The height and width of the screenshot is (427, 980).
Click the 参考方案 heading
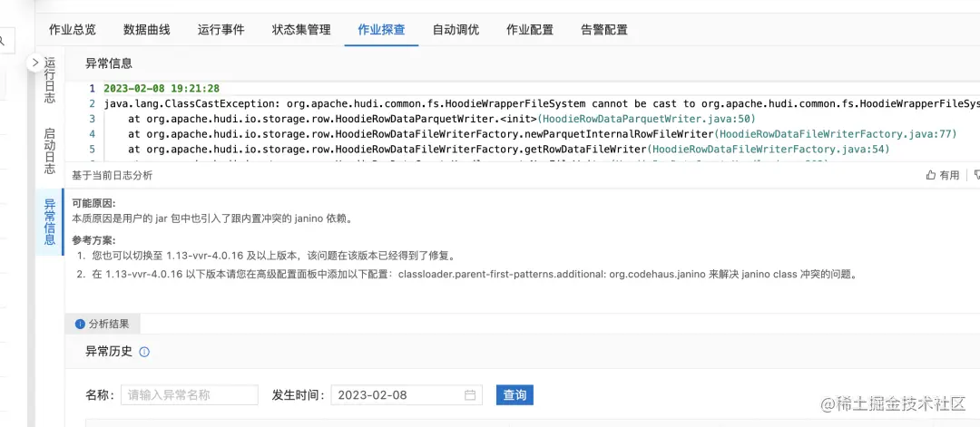[93, 240]
